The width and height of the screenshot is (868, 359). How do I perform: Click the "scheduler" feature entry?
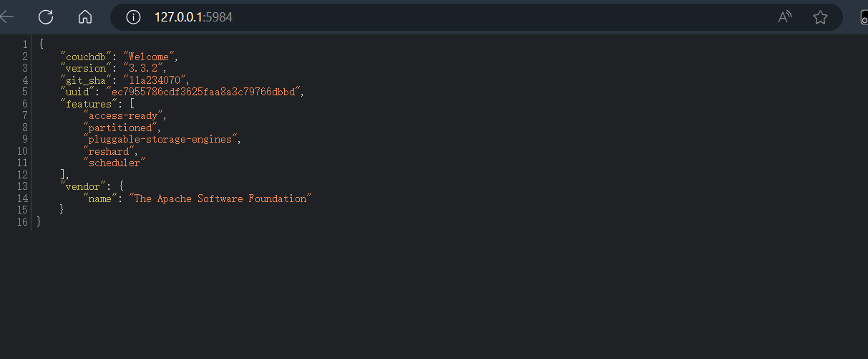[x=114, y=163]
